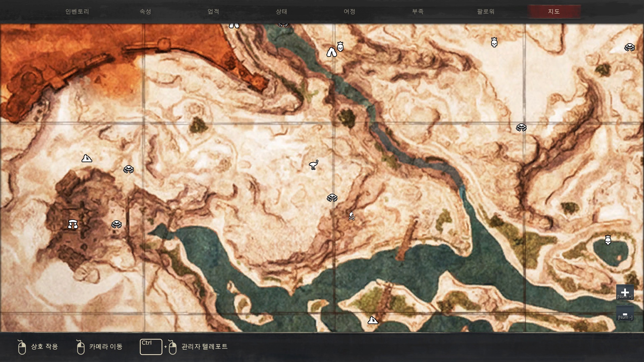Screen dimensions: 644x362
Task: Click the stone arch marker in the dark ruins
Action: (73, 224)
